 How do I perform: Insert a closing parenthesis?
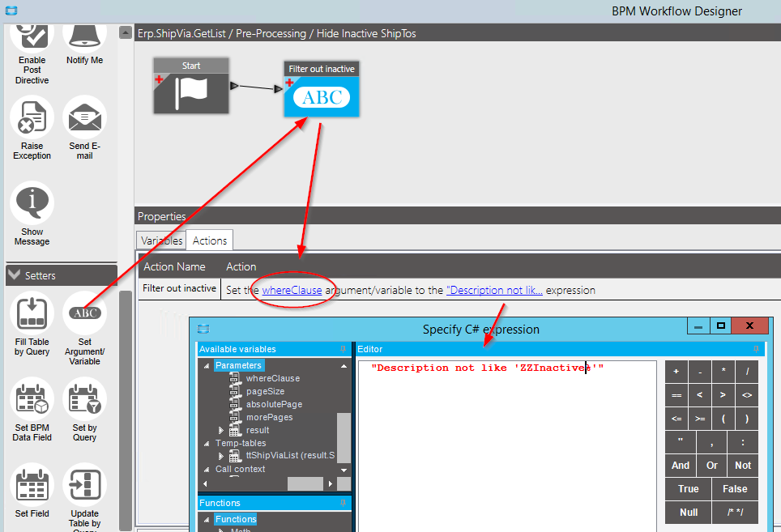(747, 419)
